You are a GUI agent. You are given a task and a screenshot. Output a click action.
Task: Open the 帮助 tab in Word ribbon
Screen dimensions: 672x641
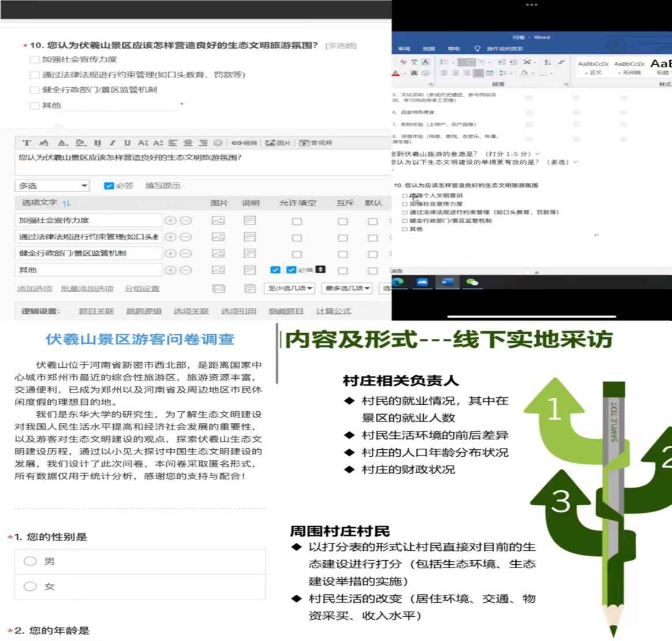pyautogui.click(x=454, y=49)
